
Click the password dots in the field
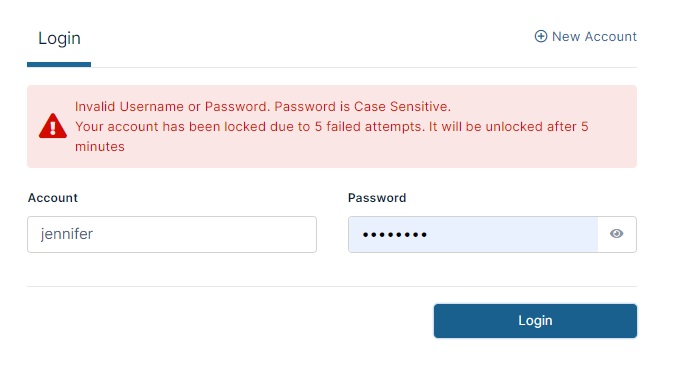tap(395, 235)
